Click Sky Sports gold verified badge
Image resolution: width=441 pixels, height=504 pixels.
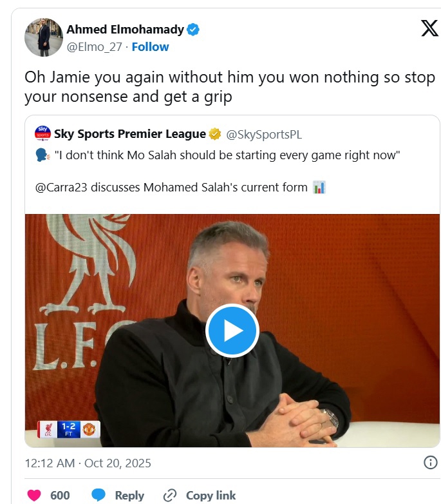point(215,134)
